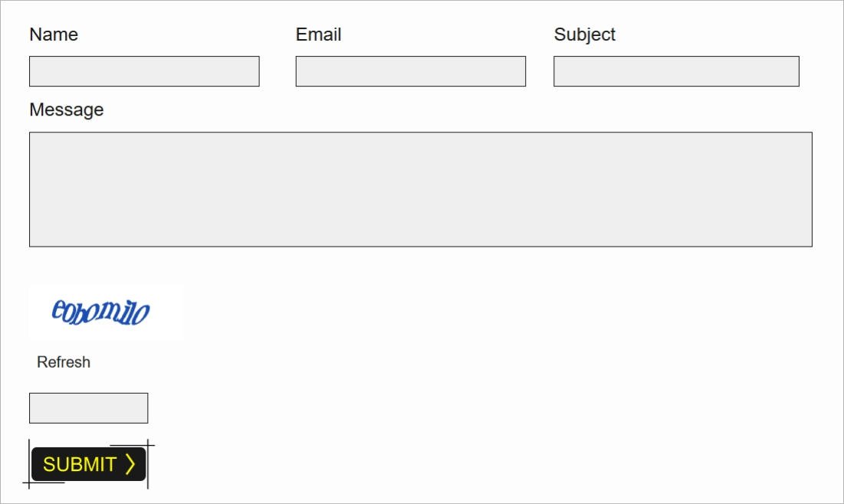Submit the contact form

pos(89,464)
